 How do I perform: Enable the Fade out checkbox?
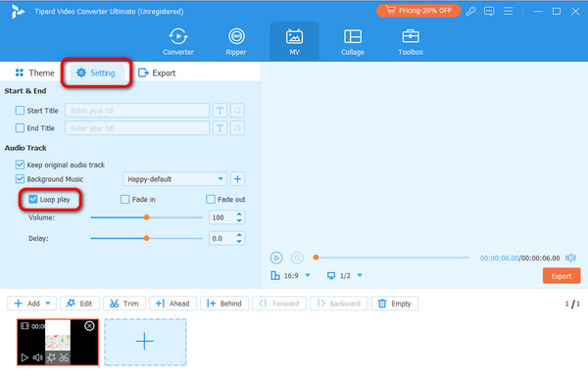[x=211, y=200]
